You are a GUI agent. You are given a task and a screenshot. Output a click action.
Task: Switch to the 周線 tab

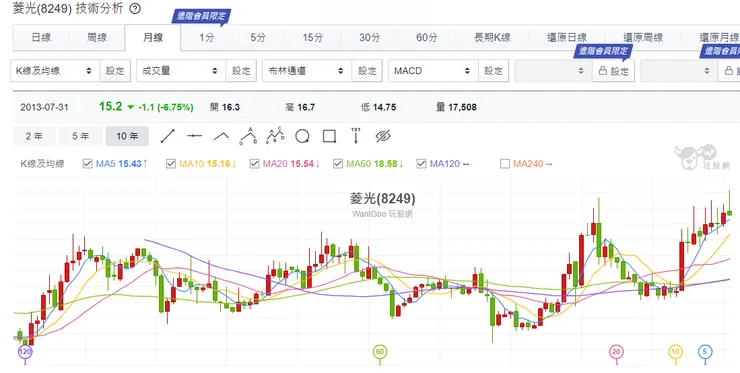coord(97,38)
